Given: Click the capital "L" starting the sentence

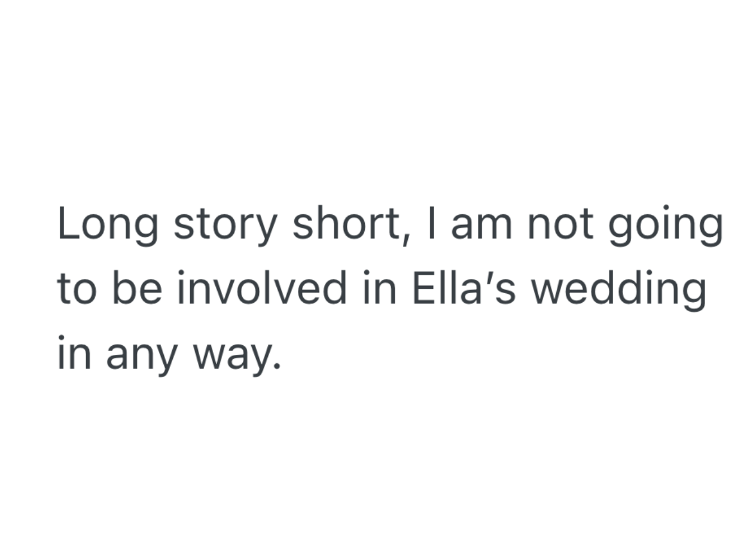Looking at the screenshot, I should click(67, 223).
